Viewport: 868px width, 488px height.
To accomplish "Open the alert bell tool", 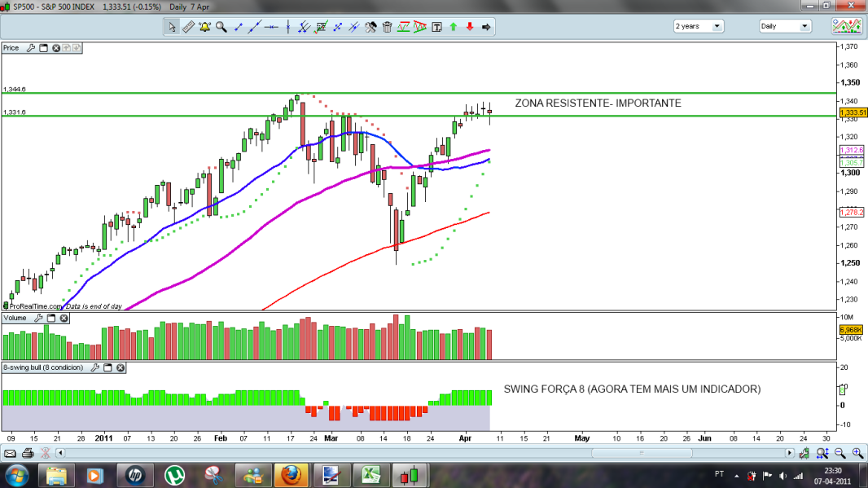I will point(205,27).
